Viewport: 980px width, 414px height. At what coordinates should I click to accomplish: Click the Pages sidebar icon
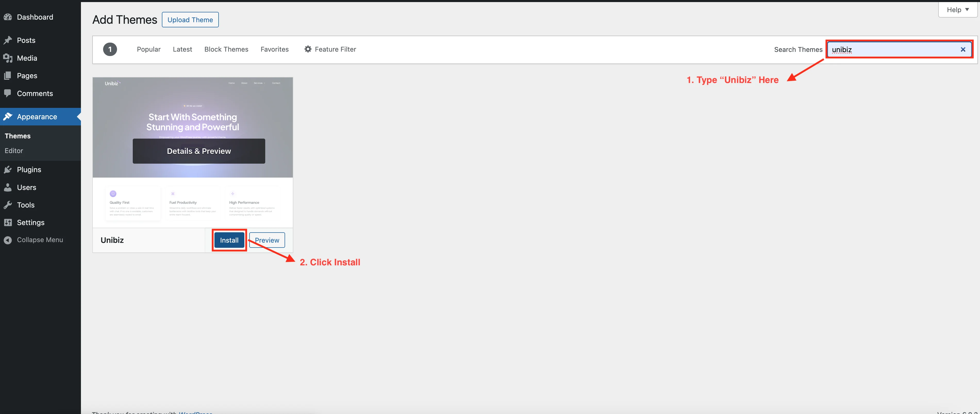8,76
